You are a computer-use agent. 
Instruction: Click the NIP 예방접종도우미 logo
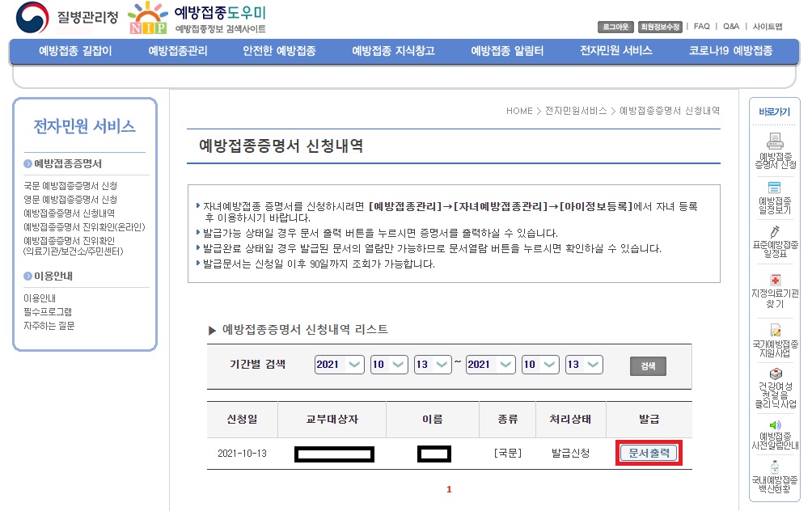click(x=197, y=18)
